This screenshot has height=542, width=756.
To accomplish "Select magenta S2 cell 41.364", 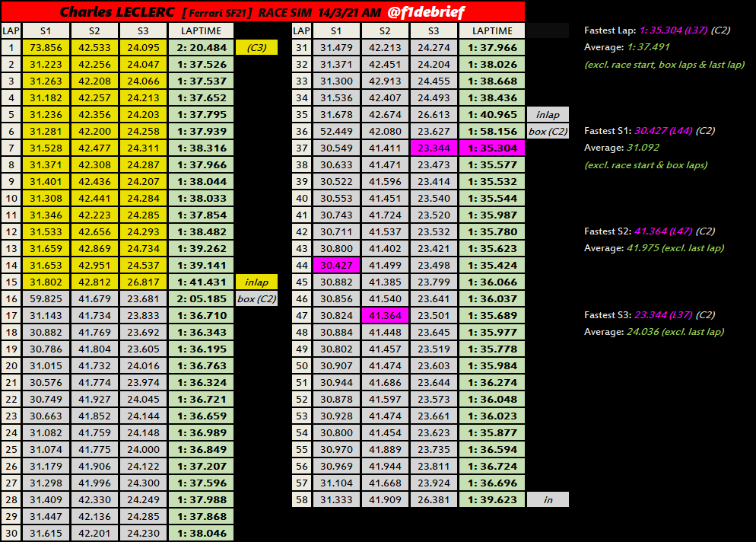I will point(385,315).
